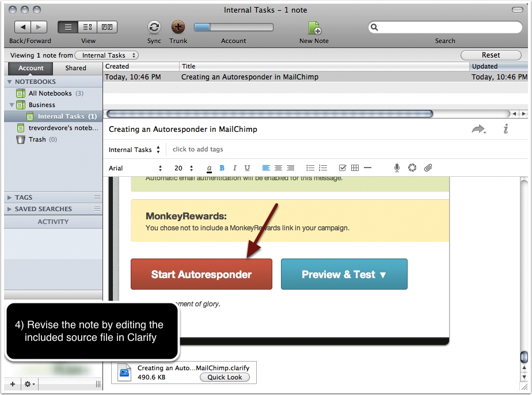Image resolution: width=532 pixels, height=395 pixels.
Task: Open the Trunk
Action: click(x=178, y=27)
